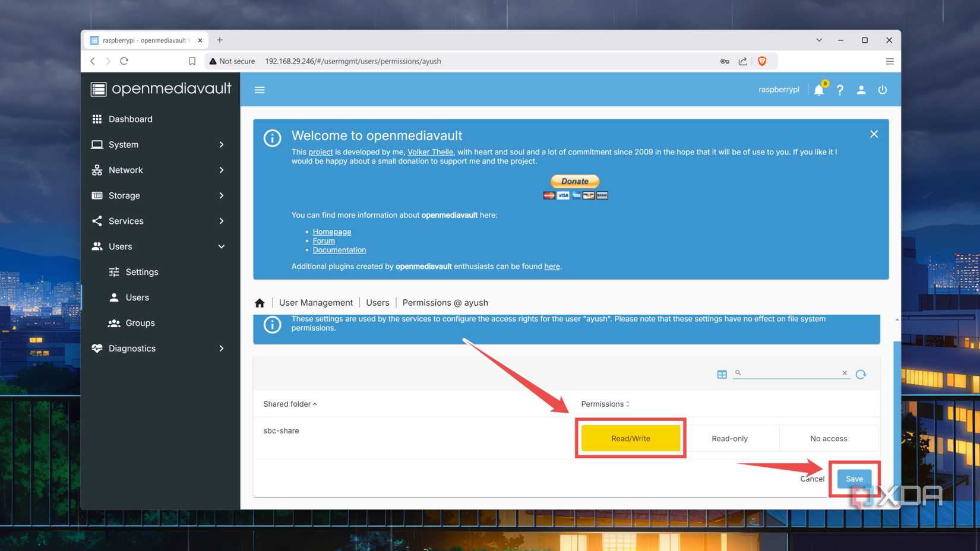980x551 pixels.
Task: Save the permission changes
Action: tap(854, 479)
